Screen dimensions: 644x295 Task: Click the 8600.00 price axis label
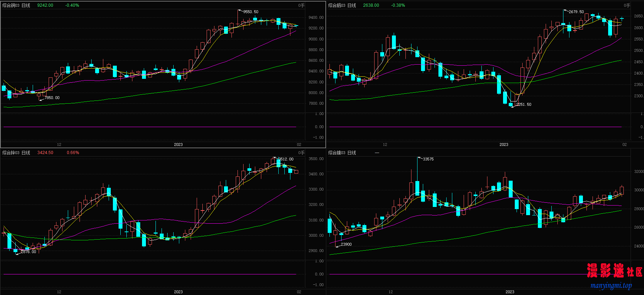click(316, 60)
